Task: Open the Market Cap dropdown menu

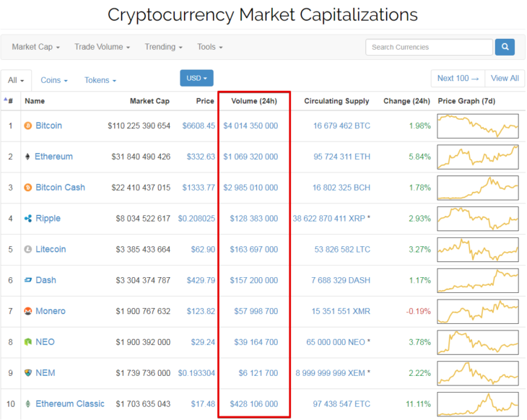Action: point(35,47)
